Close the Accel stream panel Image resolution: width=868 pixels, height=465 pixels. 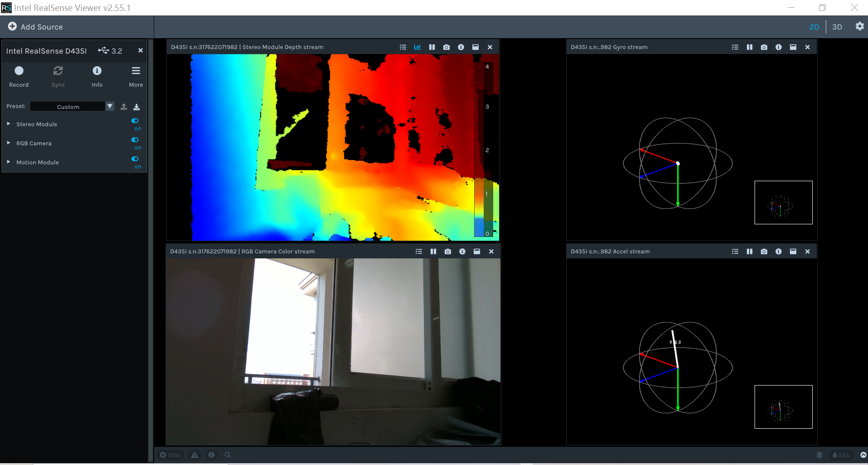pyautogui.click(x=808, y=252)
